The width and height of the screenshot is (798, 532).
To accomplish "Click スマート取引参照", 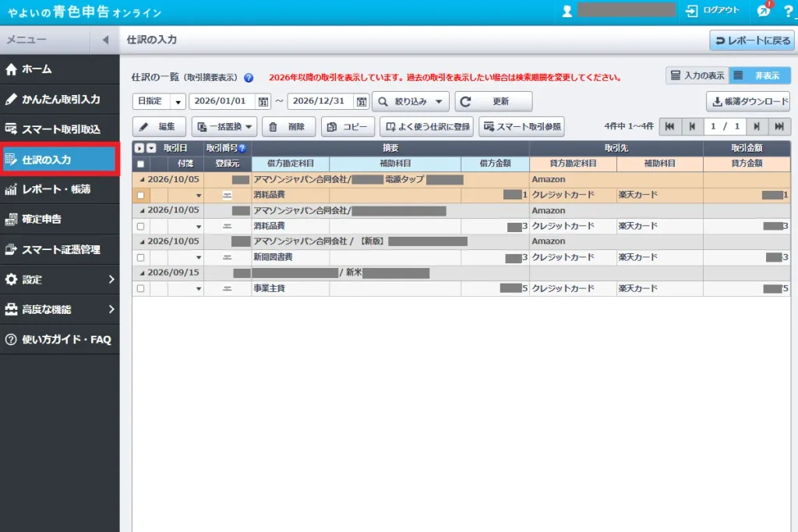I will [521, 127].
